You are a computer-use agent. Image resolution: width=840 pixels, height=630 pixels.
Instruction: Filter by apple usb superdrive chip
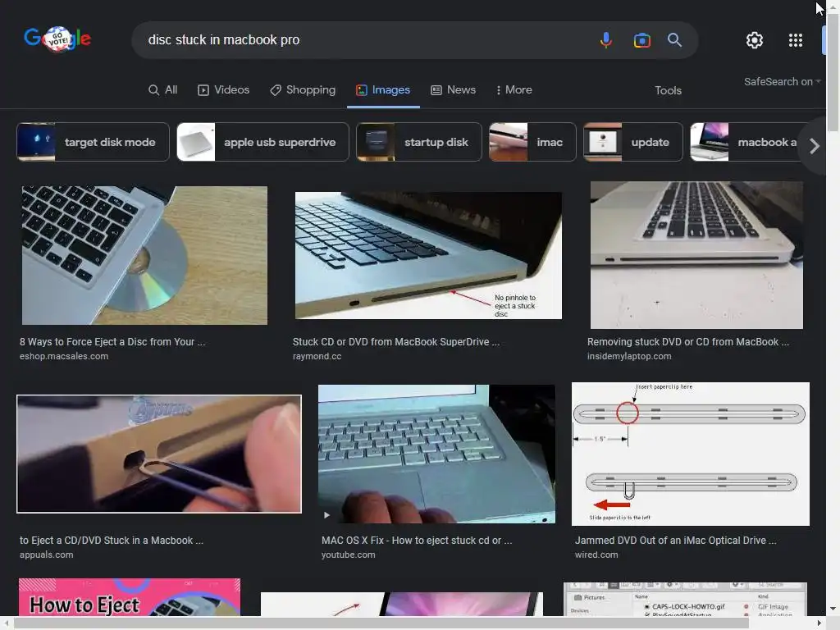[x=262, y=142]
